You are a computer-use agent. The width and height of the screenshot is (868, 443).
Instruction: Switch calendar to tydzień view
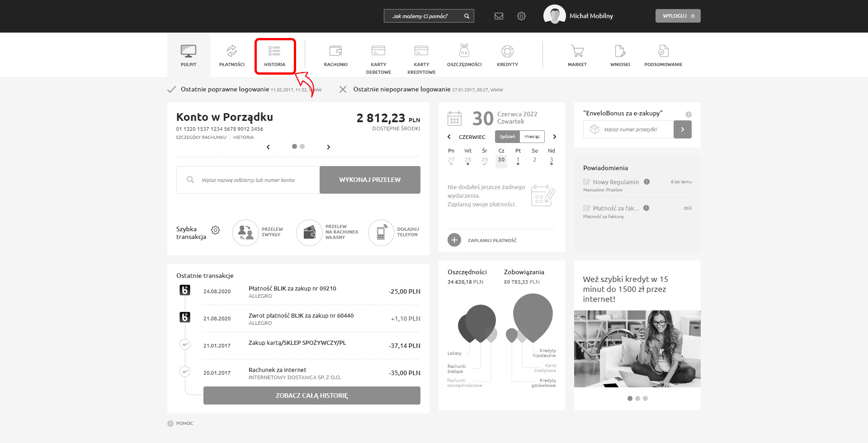[x=507, y=137]
